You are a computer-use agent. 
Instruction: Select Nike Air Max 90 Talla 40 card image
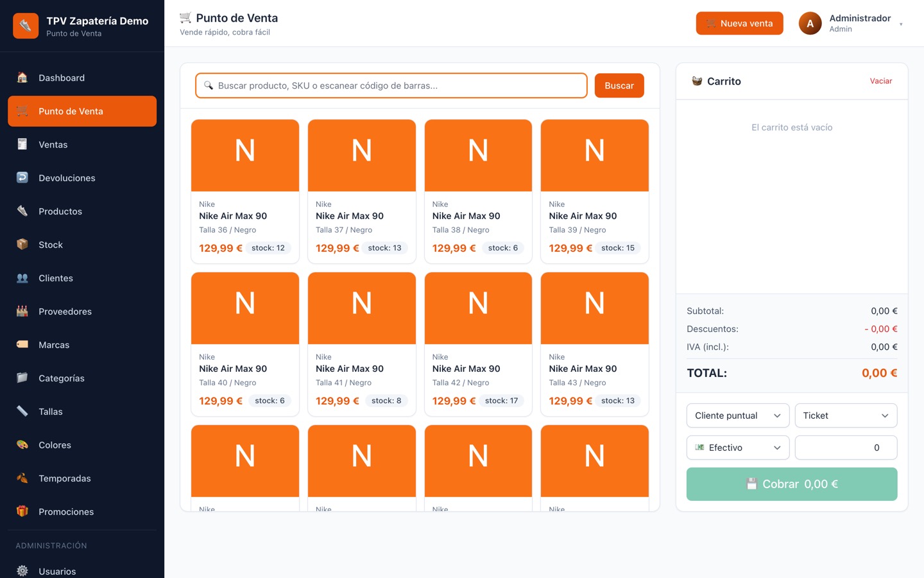pos(245,308)
